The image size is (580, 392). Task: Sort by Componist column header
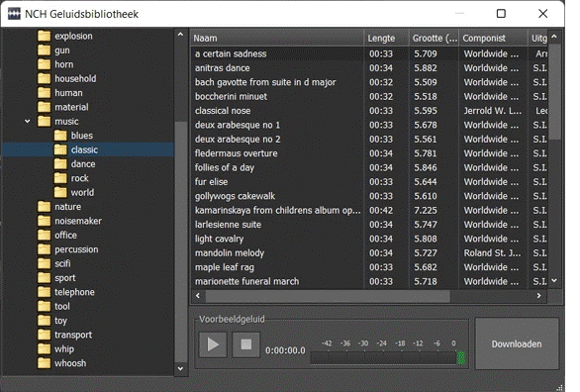[494, 38]
